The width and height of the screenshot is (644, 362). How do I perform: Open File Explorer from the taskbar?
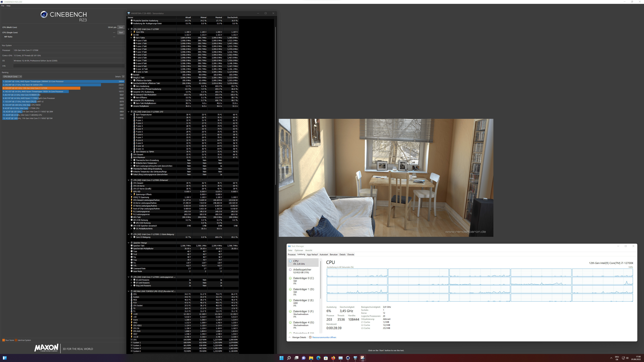311,358
